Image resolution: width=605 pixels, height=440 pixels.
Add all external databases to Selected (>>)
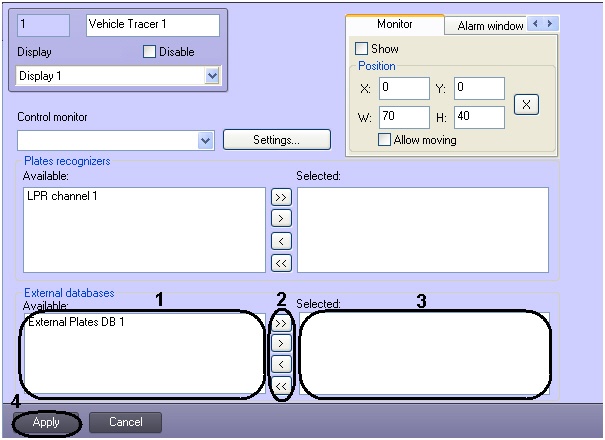click(281, 324)
